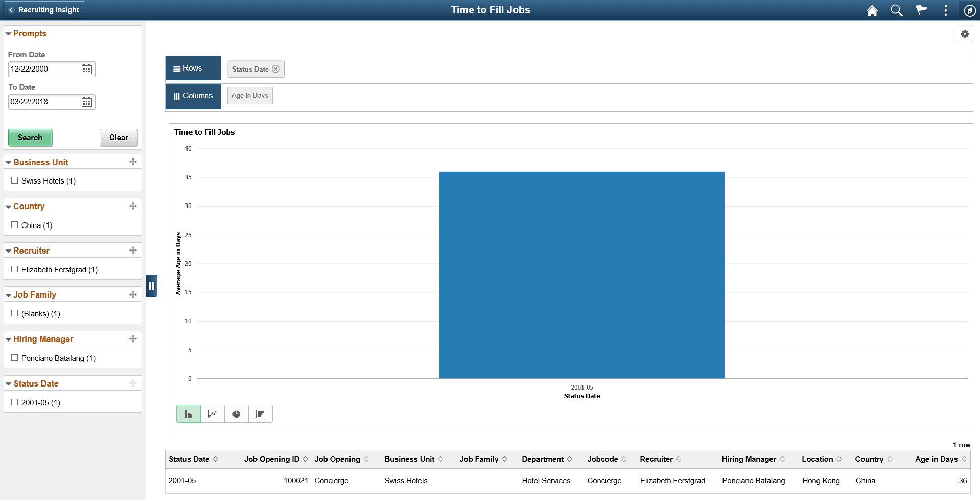Select the Rows tab
The width and height of the screenshot is (980, 500).
tap(193, 68)
